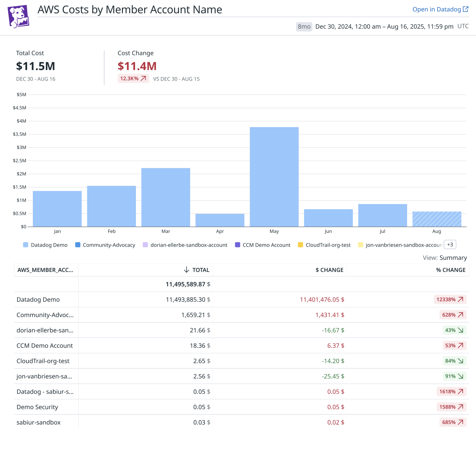Click the dorian-ellerbe-san... row name
This screenshot has height=458, width=476.
click(45, 330)
